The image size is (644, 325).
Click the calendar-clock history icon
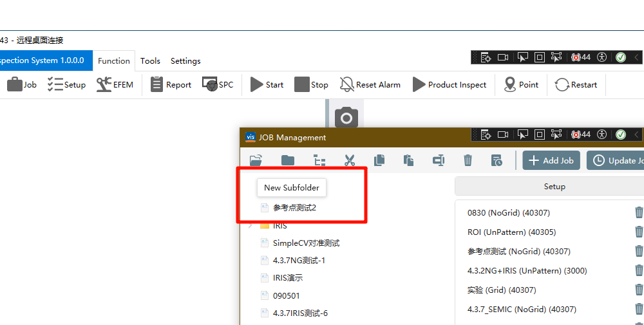click(497, 160)
